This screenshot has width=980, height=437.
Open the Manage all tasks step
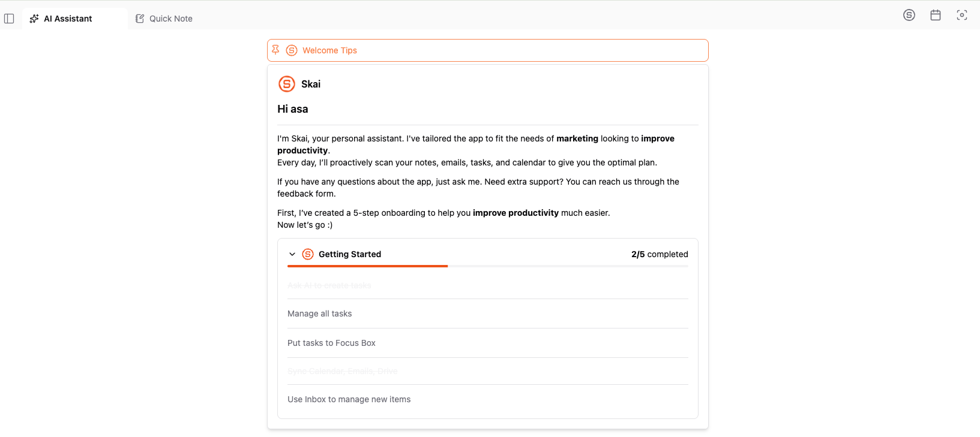(x=488, y=314)
